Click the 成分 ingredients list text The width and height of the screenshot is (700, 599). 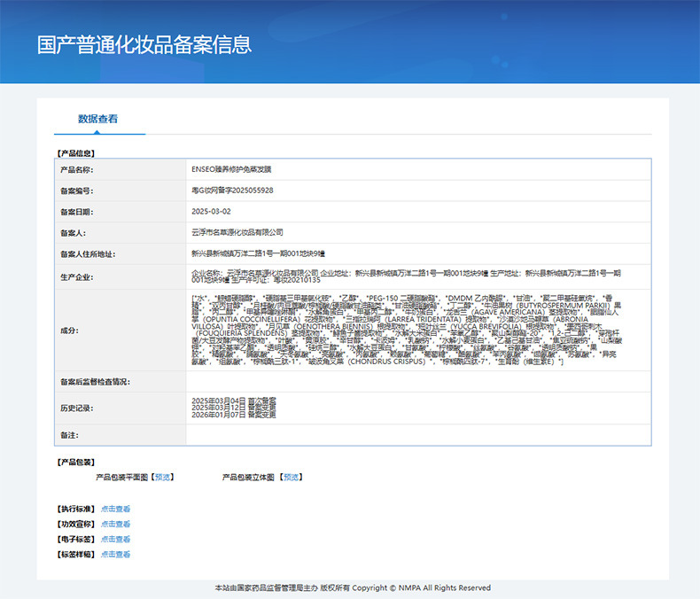pyautogui.click(x=407, y=330)
